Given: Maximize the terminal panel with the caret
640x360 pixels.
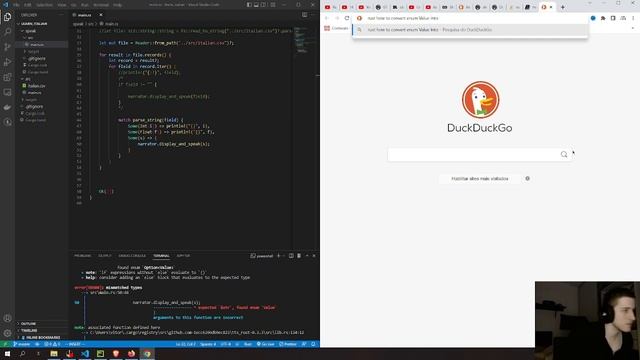Looking at the screenshot, I should pos(307,256).
